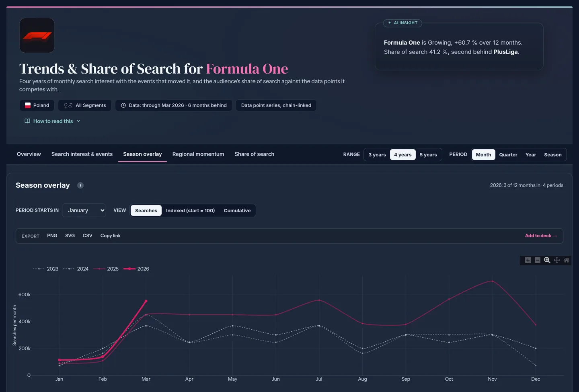Viewport: 579px width, 392px height.
Task: Select the 3 years range
Action: tap(377, 155)
